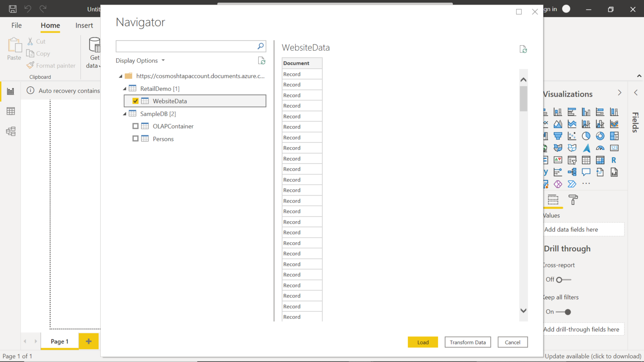Click the refresh preview icon above WebsiteData

coord(523,49)
